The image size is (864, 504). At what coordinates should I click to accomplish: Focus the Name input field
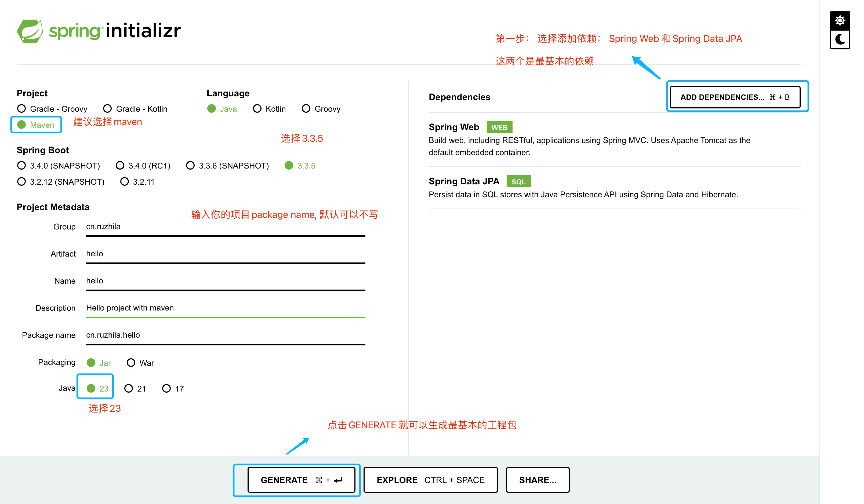point(226,281)
